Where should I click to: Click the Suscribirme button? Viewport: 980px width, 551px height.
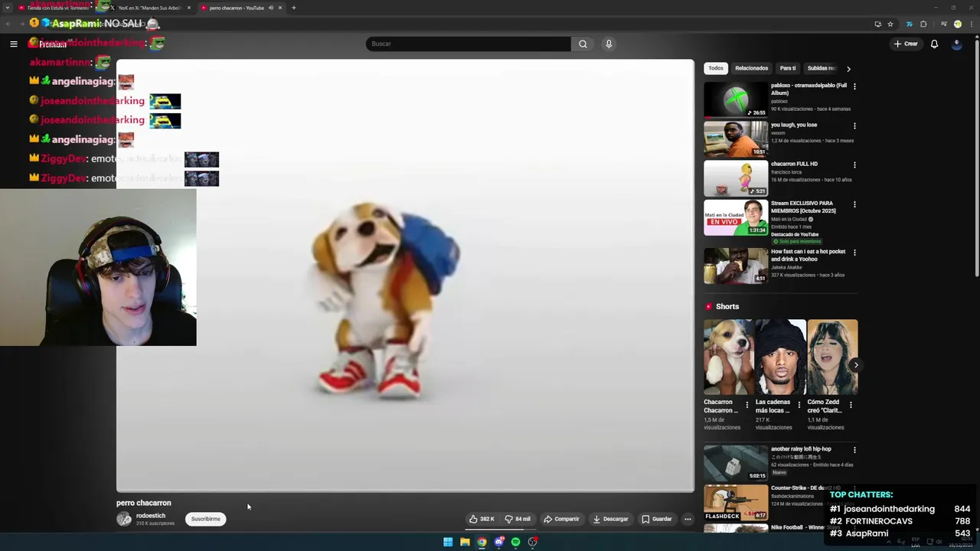pyautogui.click(x=205, y=519)
